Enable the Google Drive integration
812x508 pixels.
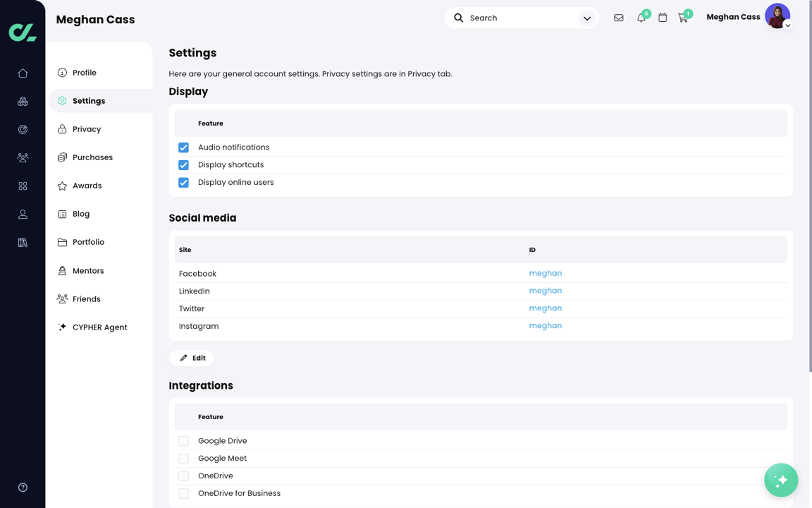(x=183, y=440)
